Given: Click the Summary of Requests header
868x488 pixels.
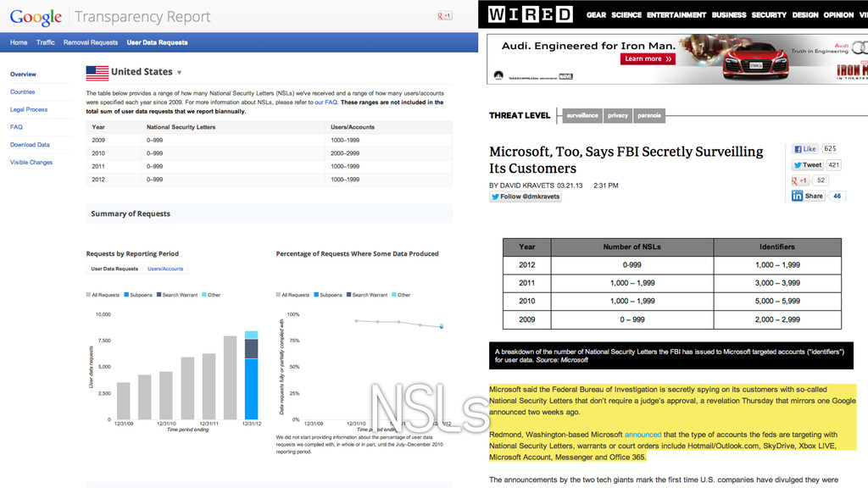Looking at the screenshot, I should (x=269, y=213).
